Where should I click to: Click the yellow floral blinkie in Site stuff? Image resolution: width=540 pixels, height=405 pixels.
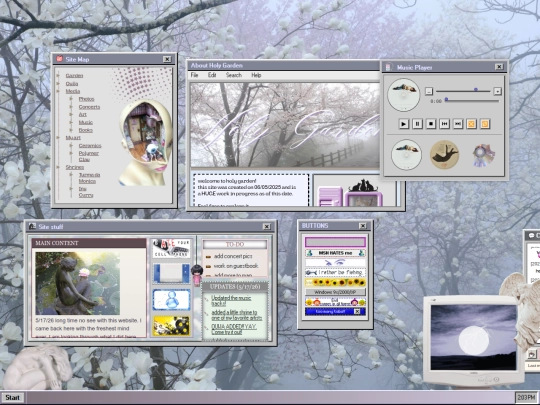point(171,326)
